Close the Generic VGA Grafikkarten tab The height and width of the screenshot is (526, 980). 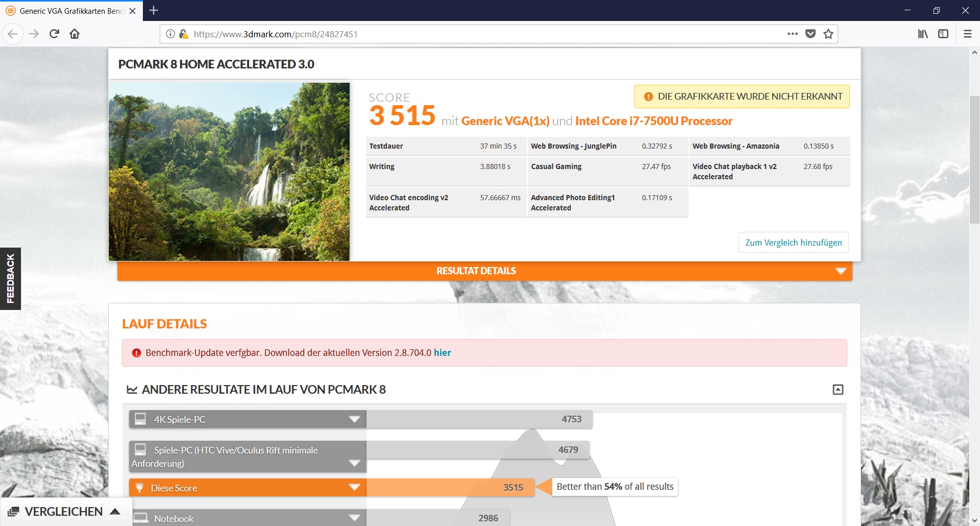coord(133,11)
